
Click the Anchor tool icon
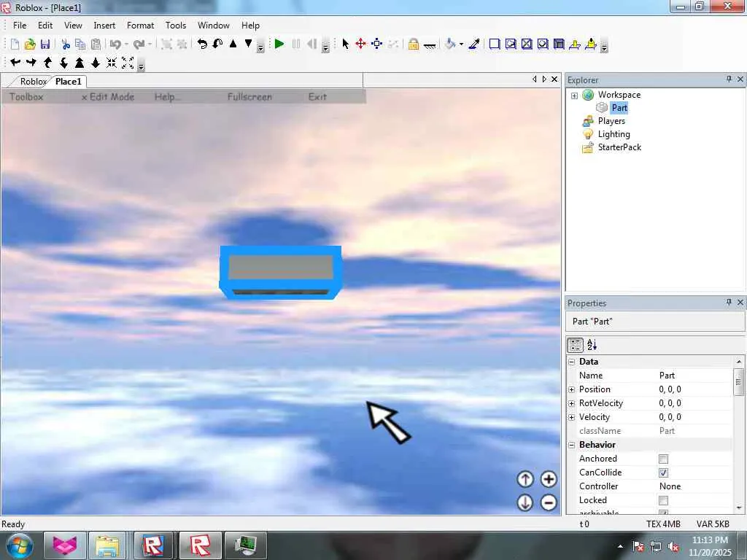click(x=430, y=45)
